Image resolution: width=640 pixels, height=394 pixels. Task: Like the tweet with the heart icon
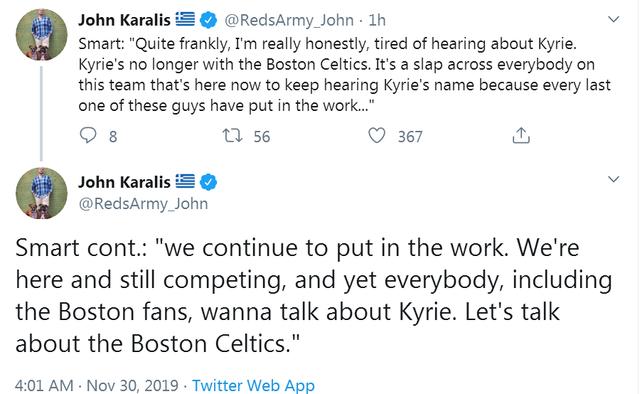pyautogui.click(x=376, y=136)
